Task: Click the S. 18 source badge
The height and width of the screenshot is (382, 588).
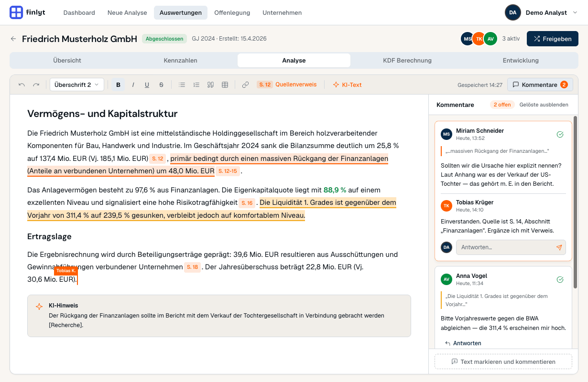Action: coord(193,267)
